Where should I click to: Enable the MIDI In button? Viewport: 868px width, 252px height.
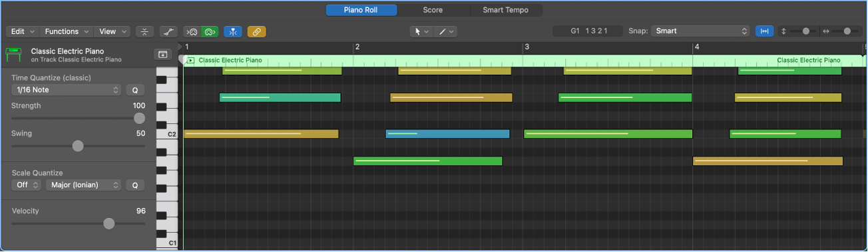point(192,31)
